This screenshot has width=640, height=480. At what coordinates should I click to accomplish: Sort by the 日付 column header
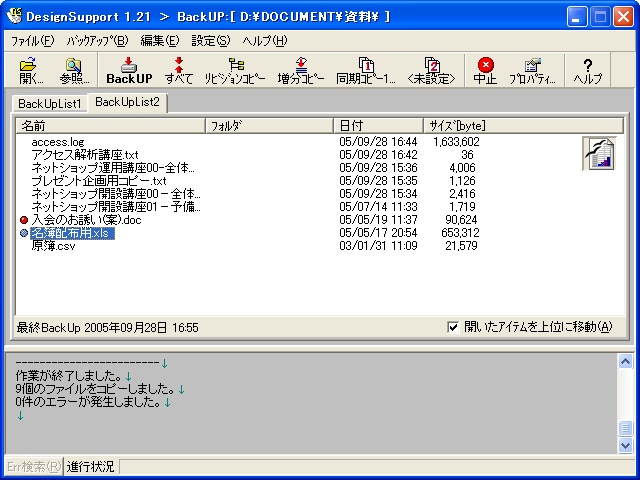[378, 126]
